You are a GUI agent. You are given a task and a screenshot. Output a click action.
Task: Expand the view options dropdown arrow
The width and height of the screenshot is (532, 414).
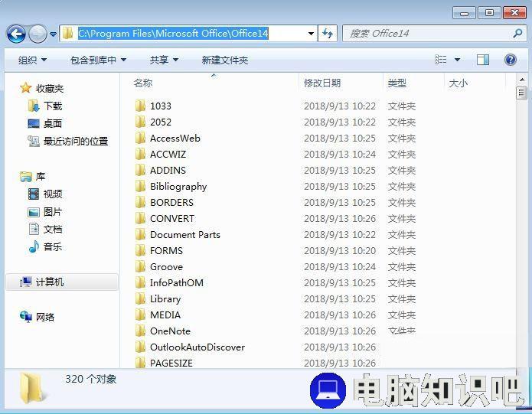[457, 60]
